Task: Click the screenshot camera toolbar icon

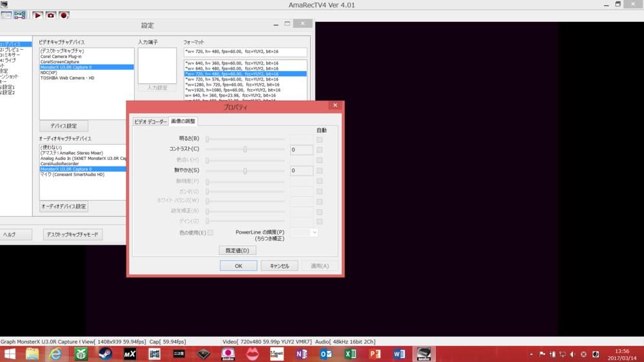Action: 50,15
